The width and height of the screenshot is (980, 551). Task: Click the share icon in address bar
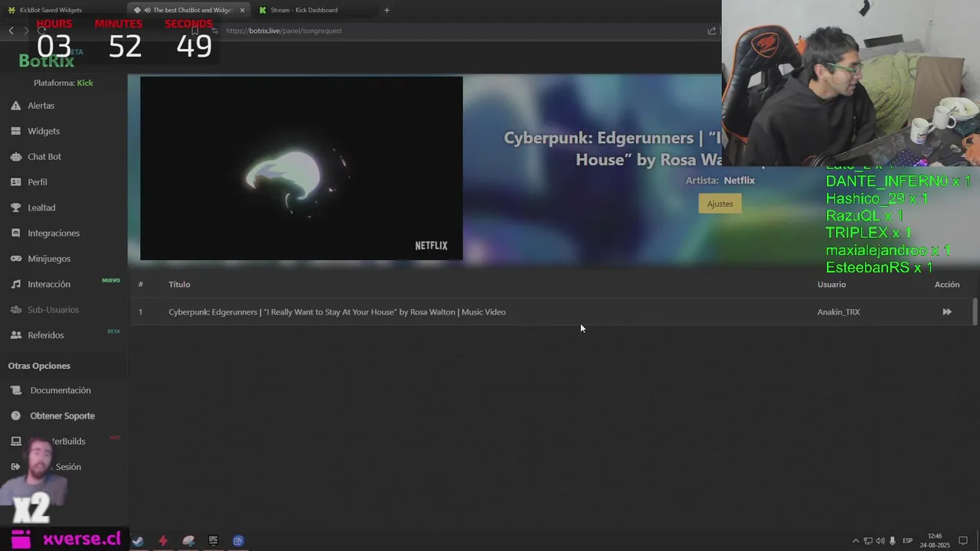(x=711, y=31)
